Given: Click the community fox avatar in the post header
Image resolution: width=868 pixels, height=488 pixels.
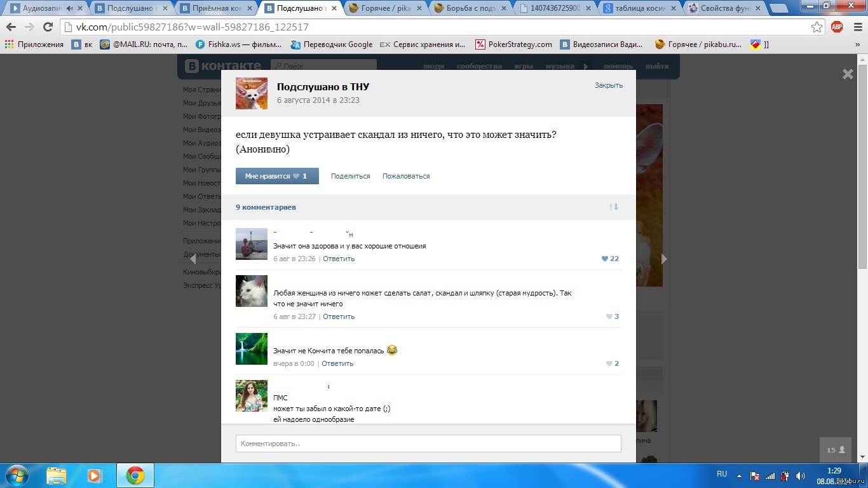Looking at the screenshot, I should 252,93.
